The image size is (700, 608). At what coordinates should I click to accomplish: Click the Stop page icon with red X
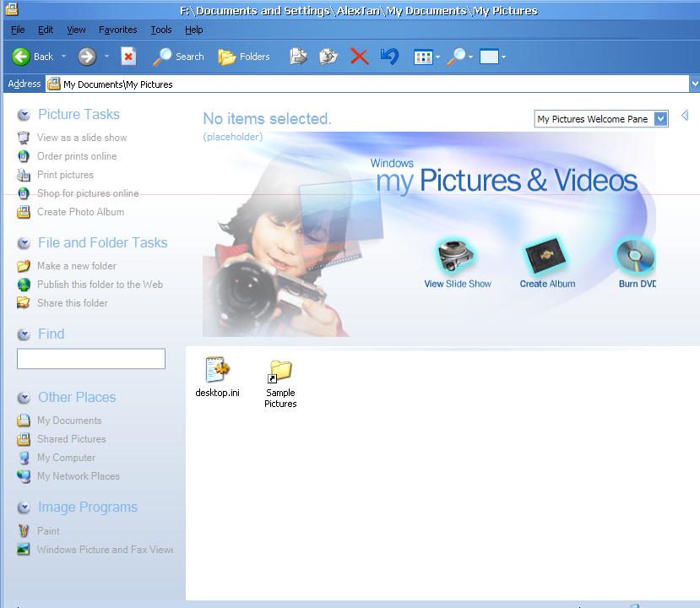128,57
